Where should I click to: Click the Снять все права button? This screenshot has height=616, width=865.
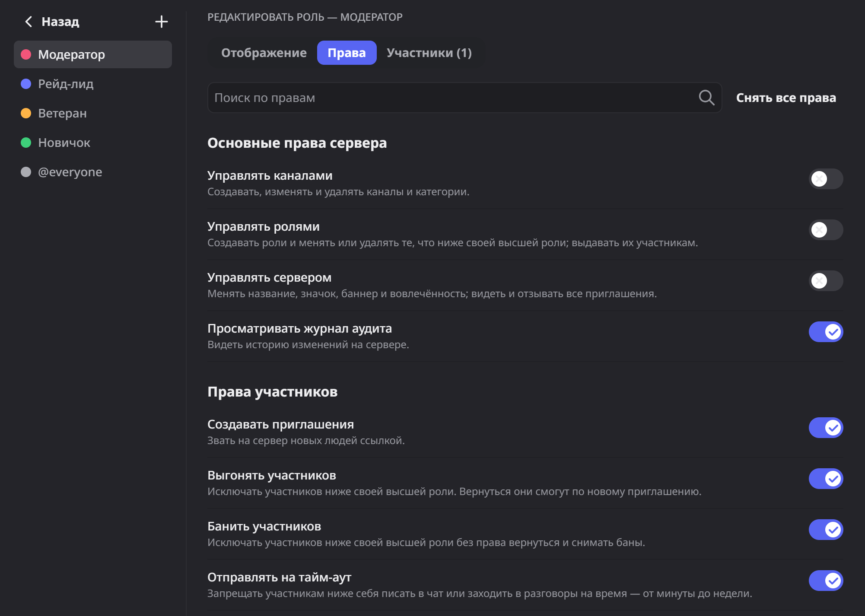coord(786,98)
